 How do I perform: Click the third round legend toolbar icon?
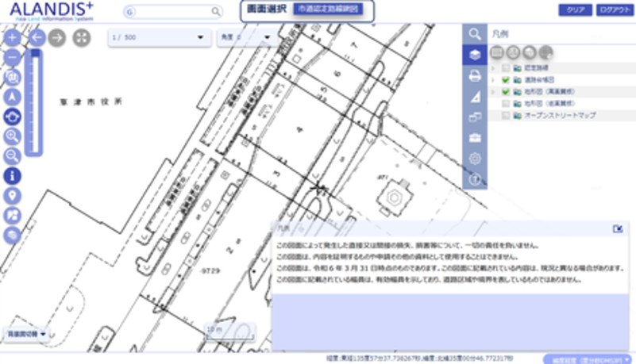530,52
